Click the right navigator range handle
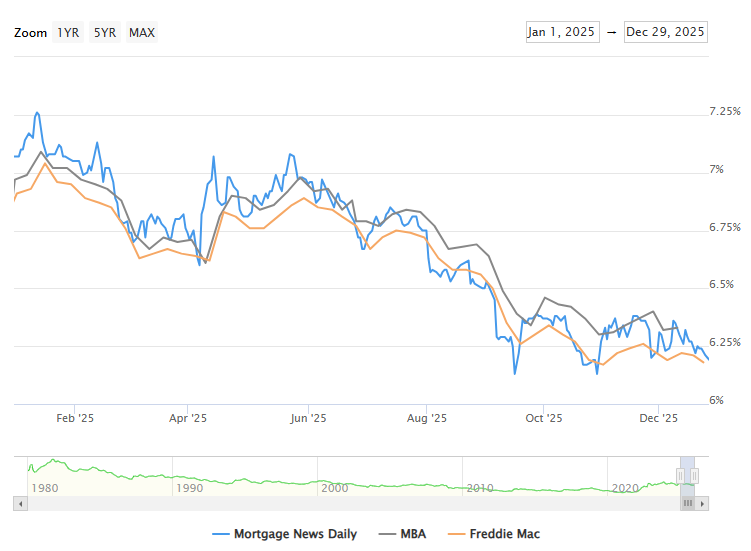Image resolution: width=751 pixels, height=551 pixels. click(x=694, y=476)
